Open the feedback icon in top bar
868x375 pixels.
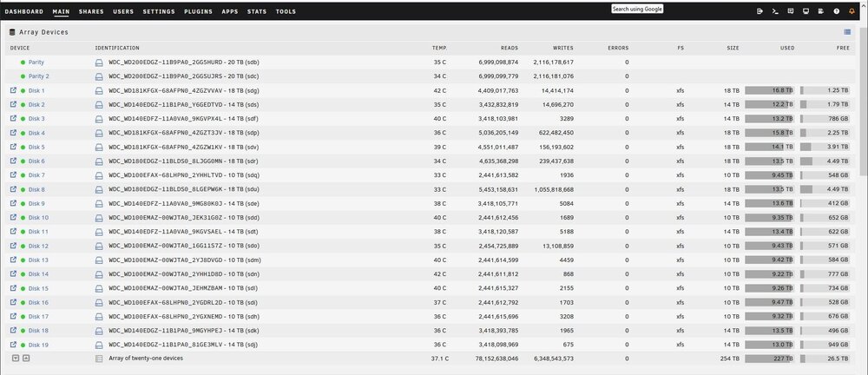(791, 11)
